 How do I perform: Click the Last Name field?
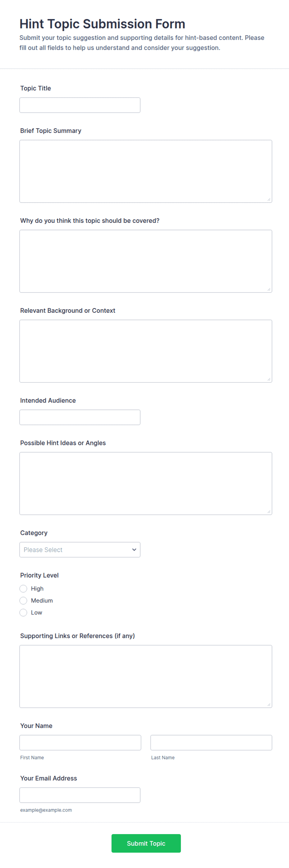coord(211,743)
